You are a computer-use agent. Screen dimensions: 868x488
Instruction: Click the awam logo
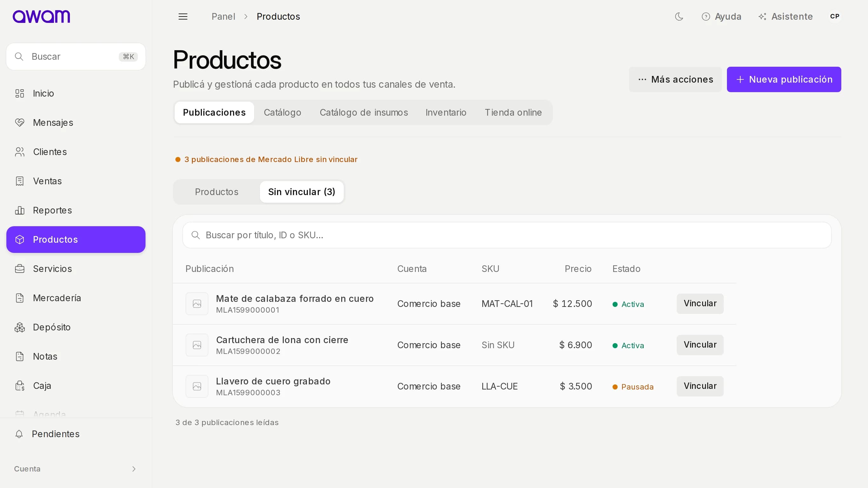point(41,16)
